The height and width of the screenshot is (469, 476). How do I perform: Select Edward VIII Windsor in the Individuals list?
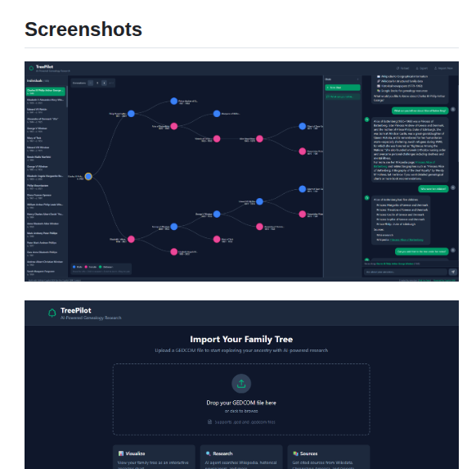(x=46, y=148)
